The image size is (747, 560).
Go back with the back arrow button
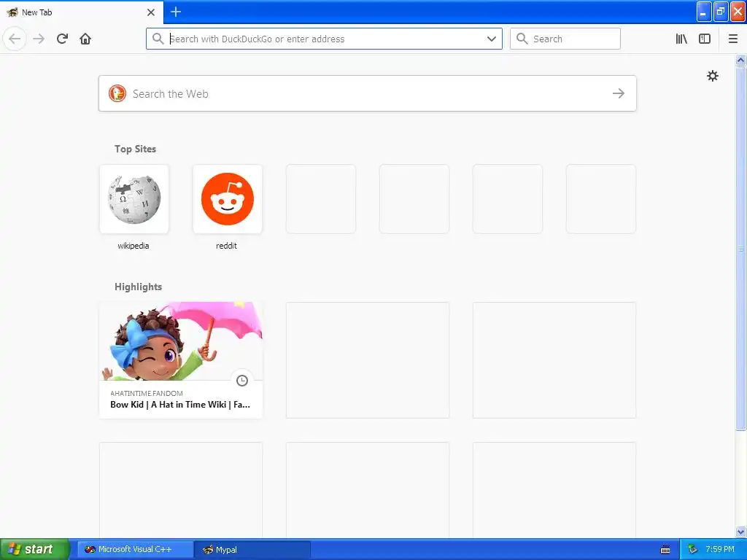(15, 39)
